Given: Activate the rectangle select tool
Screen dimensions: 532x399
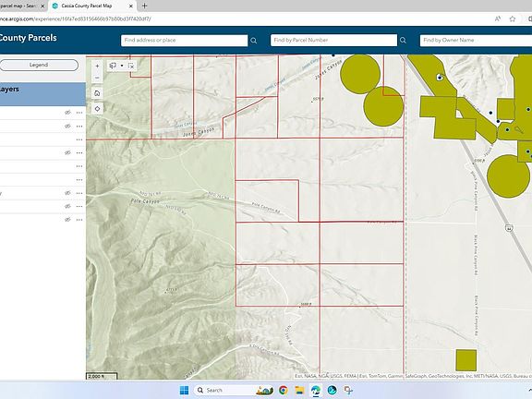Looking at the screenshot, I should 113,66.
